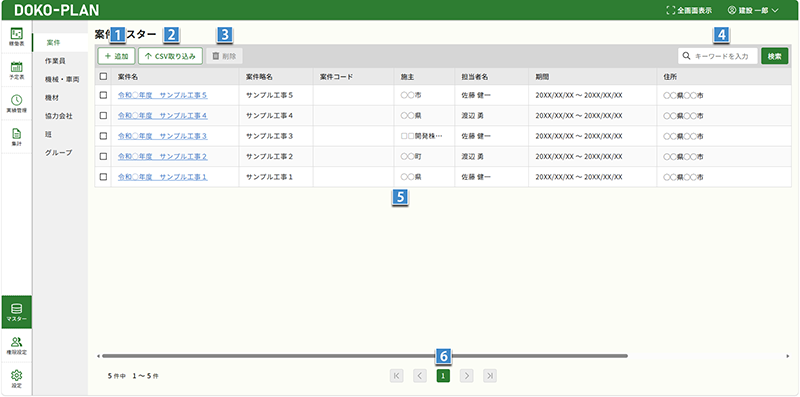Check the box for サンプル工事３ row
Screen dimensions: 800x397
(104, 136)
